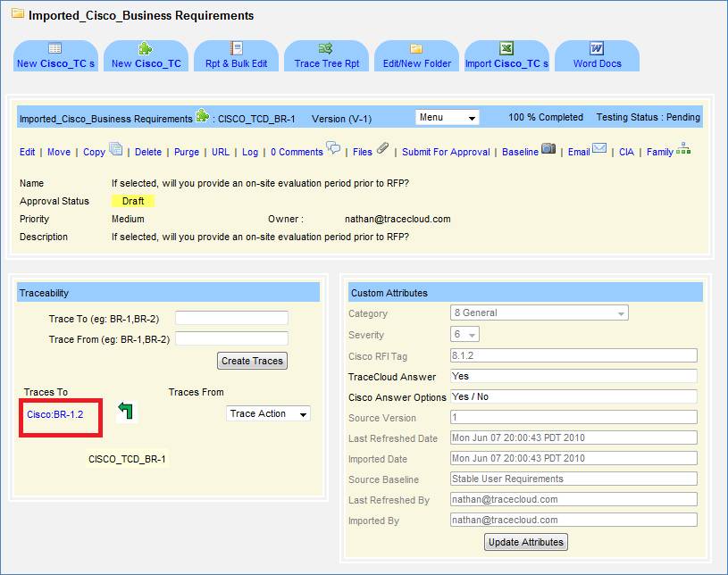Open the Trace Tree Rpt tab
The width and height of the screenshot is (728, 575).
(326, 55)
